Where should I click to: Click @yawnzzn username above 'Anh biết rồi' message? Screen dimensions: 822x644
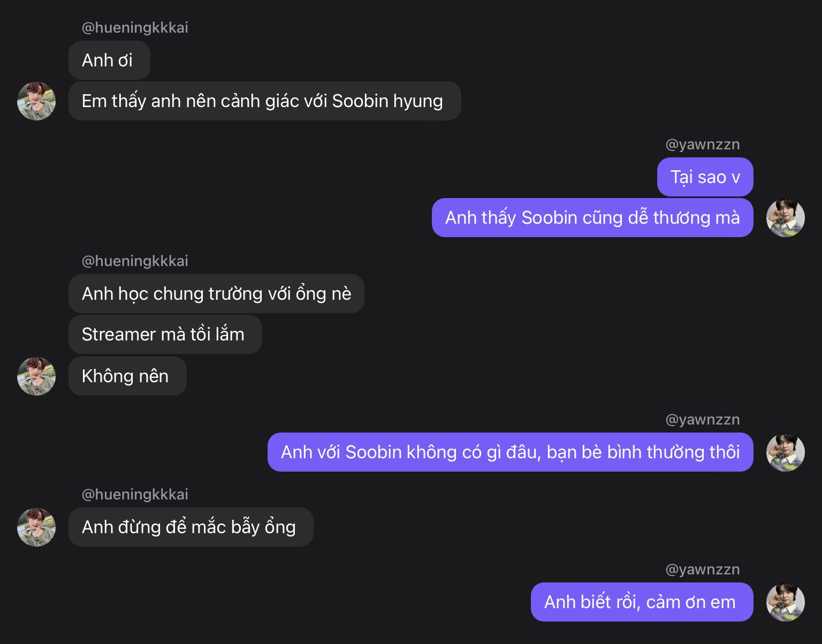click(702, 570)
